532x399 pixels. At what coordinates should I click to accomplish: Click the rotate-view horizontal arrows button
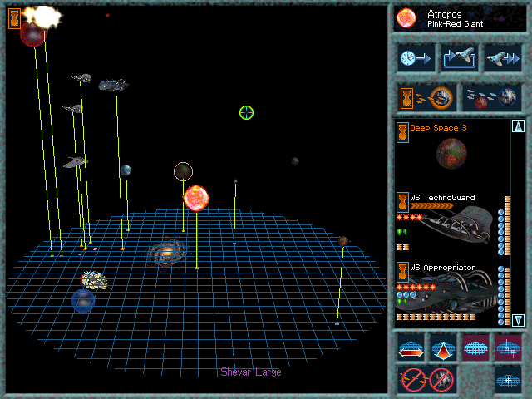point(411,348)
